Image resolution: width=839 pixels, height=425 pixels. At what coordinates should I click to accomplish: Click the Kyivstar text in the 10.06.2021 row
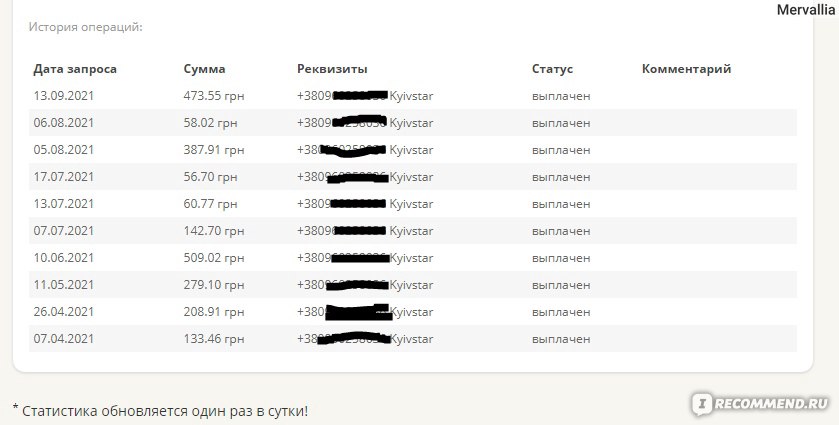pos(411,258)
